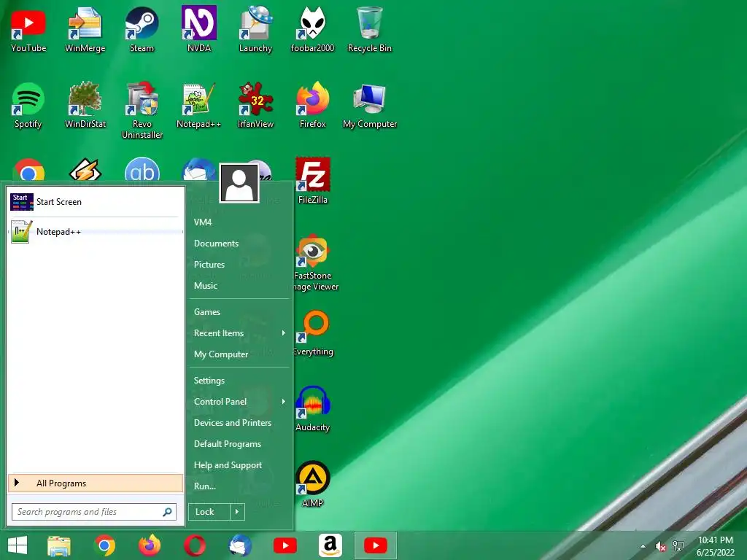Viewport: 747px width, 560px height.
Task: Click the Lock button
Action: 209,512
